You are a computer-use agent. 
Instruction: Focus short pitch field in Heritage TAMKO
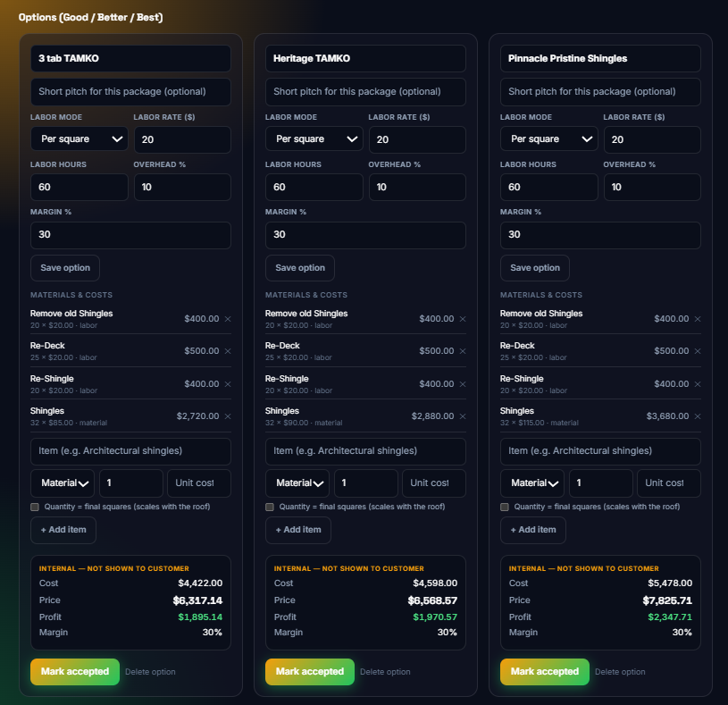click(x=366, y=92)
